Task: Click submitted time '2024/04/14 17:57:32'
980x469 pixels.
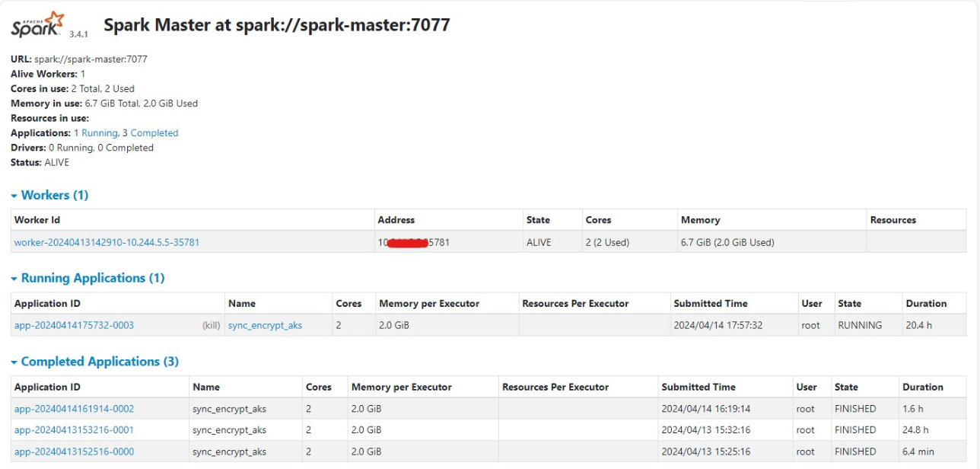Action: 717,326
